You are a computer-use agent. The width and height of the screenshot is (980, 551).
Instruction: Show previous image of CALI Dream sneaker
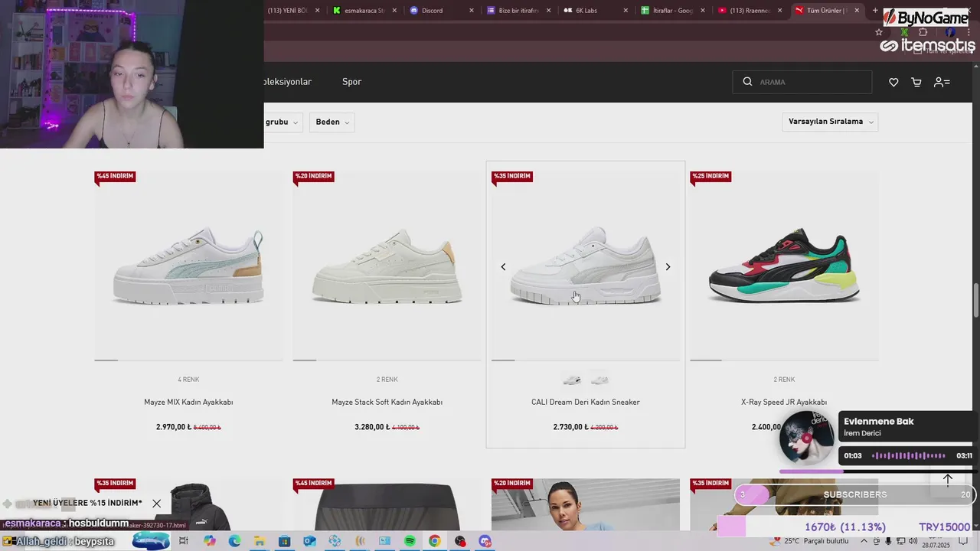(x=503, y=267)
